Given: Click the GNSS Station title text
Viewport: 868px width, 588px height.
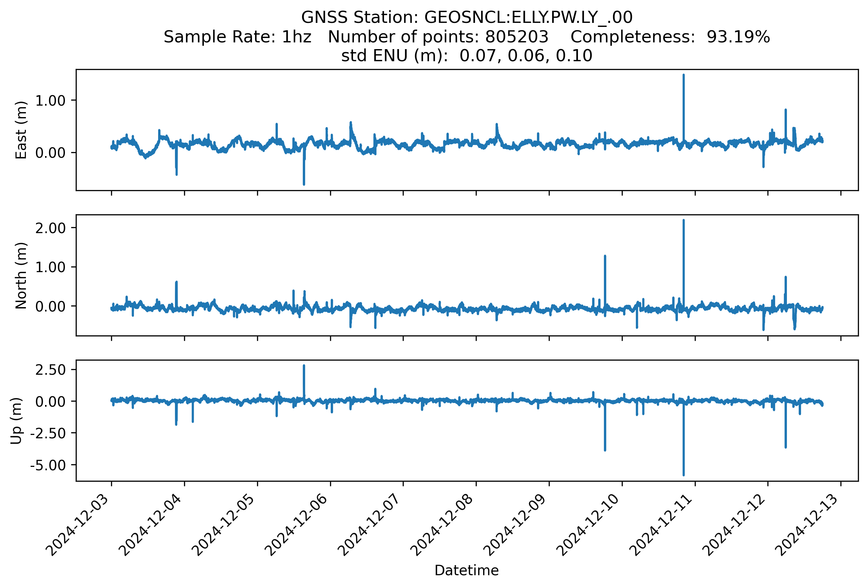Looking at the screenshot, I should coord(467,17).
